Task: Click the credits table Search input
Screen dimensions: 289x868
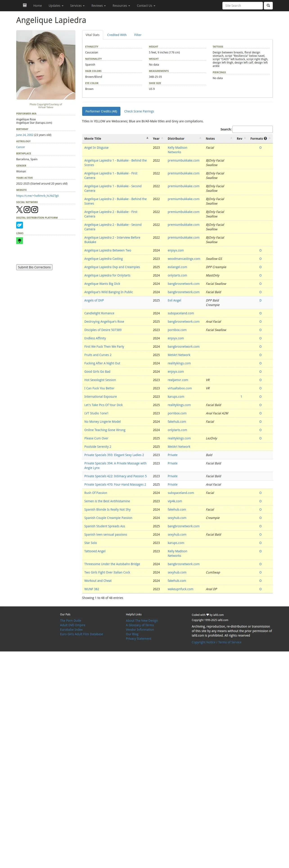Action: 252,129
